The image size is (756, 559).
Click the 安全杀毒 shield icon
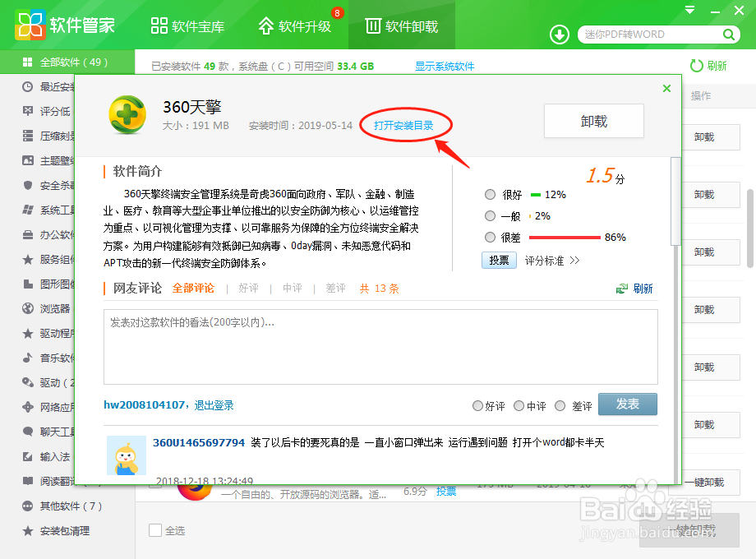(x=27, y=185)
